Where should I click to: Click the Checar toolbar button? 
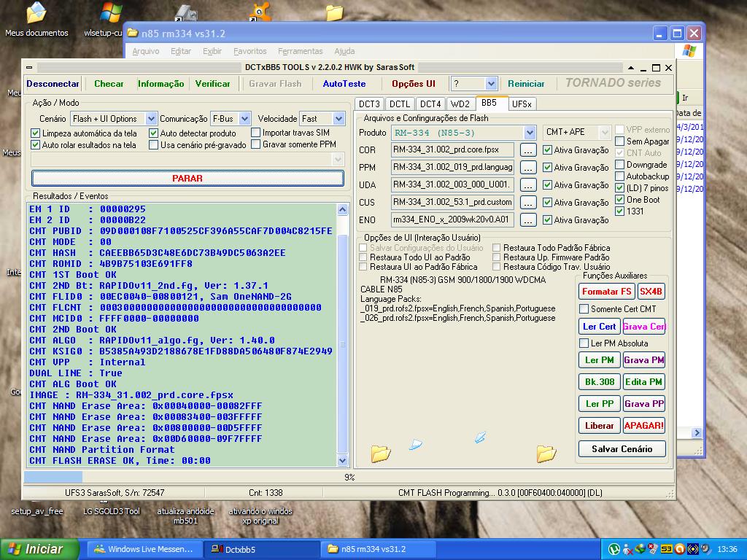point(109,84)
